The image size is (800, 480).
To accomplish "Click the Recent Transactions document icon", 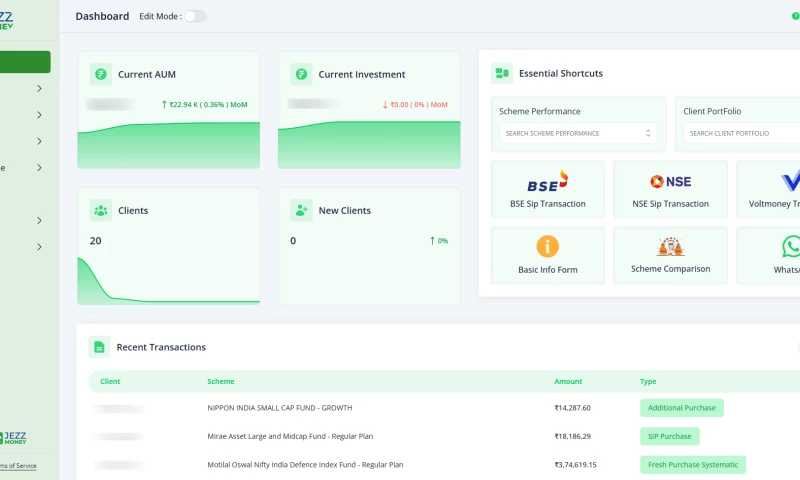I will point(99,347).
